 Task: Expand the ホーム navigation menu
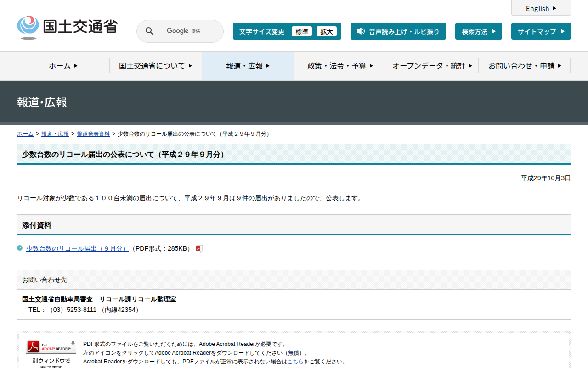click(x=63, y=66)
